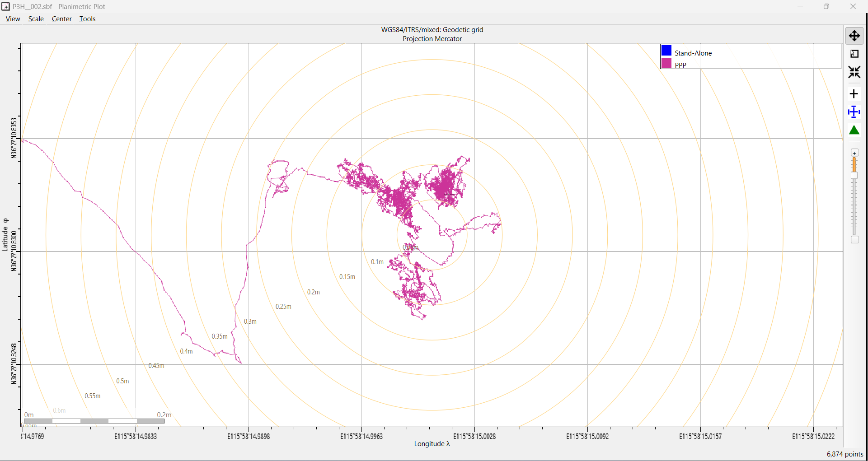Click the 0.45m ring label
Image resolution: width=868 pixels, height=461 pixels.
click(x=156, y=366)
